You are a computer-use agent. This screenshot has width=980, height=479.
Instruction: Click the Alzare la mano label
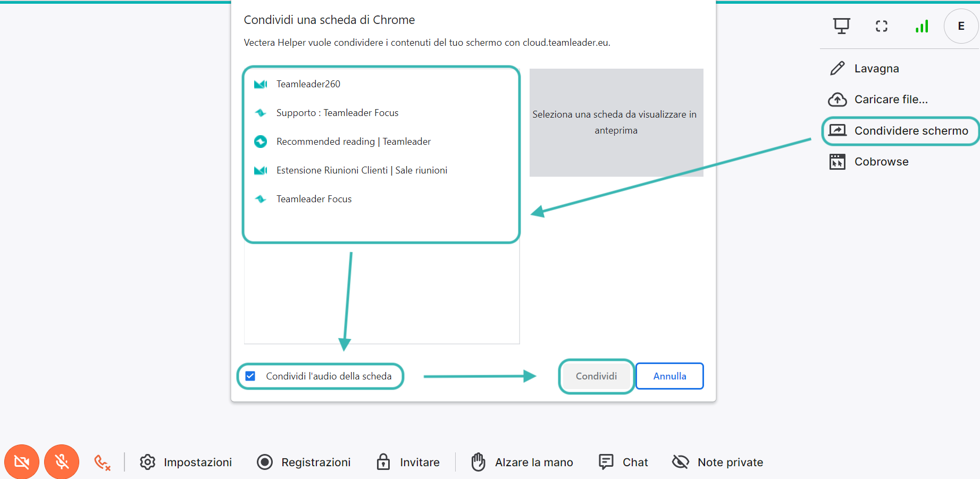(534, 462)
